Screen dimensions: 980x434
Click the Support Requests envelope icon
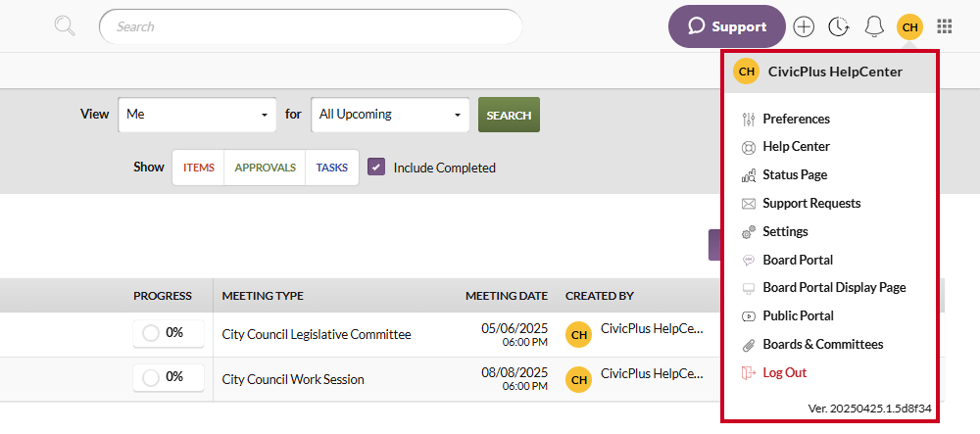pos(748,204)
